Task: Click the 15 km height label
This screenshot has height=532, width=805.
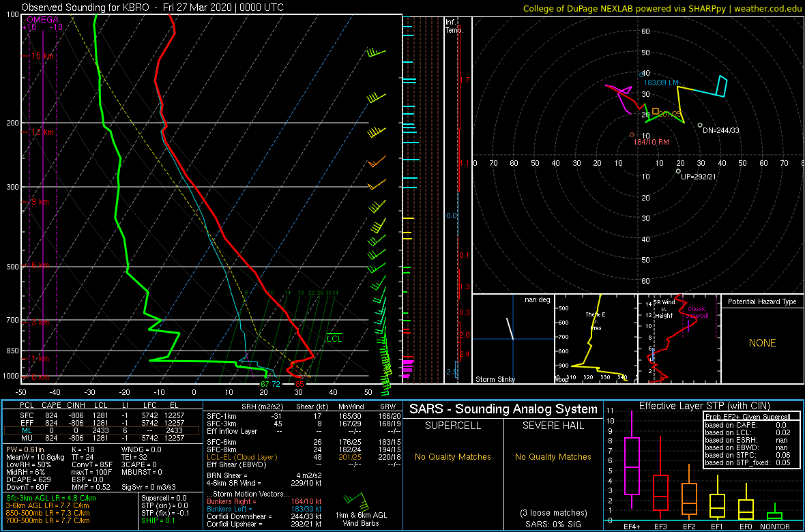Action: tap(41, 55)
